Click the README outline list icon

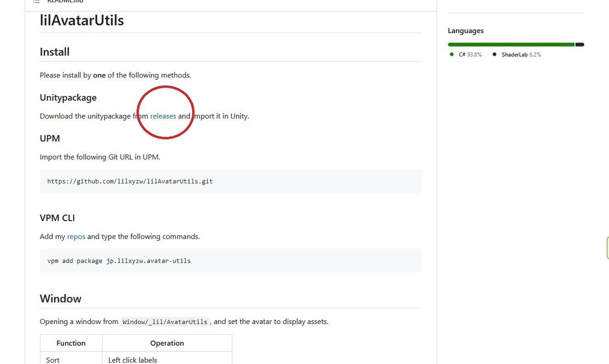coord(36,2)
